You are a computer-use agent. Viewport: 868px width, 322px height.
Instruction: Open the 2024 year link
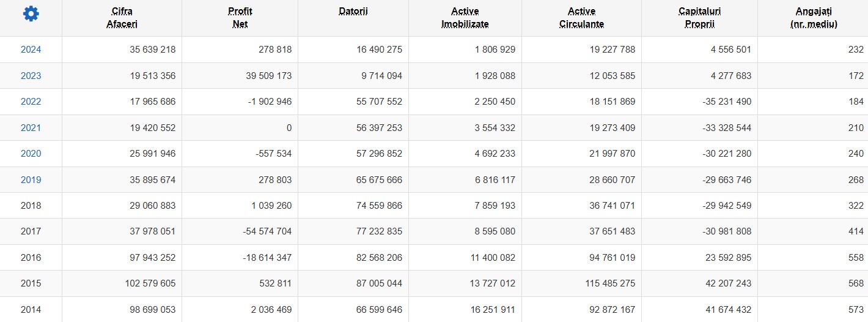[31, 50]
